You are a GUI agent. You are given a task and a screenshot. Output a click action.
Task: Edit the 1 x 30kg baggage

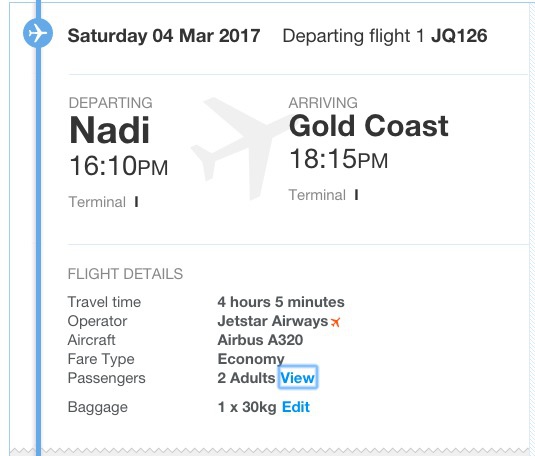point(296,407)
